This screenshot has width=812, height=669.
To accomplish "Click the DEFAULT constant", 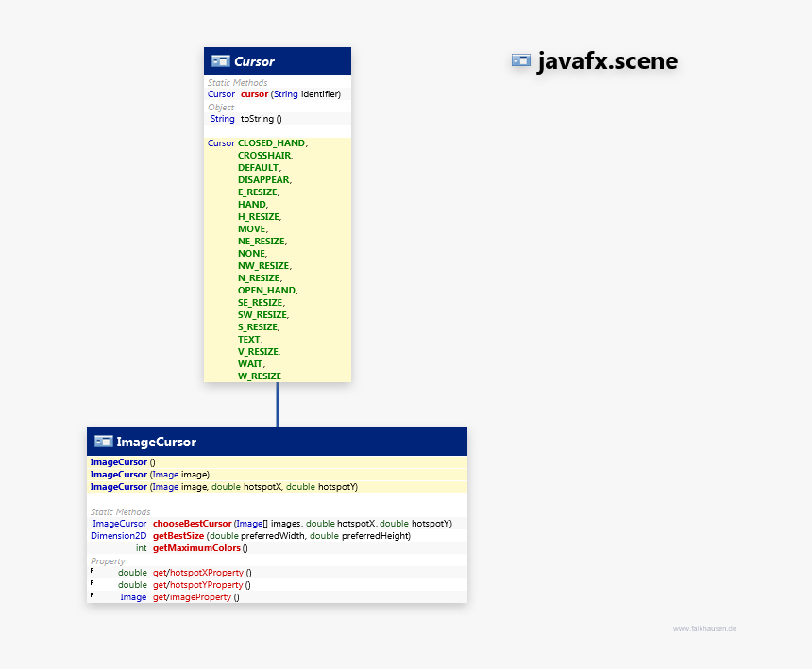I will [260, 168].
